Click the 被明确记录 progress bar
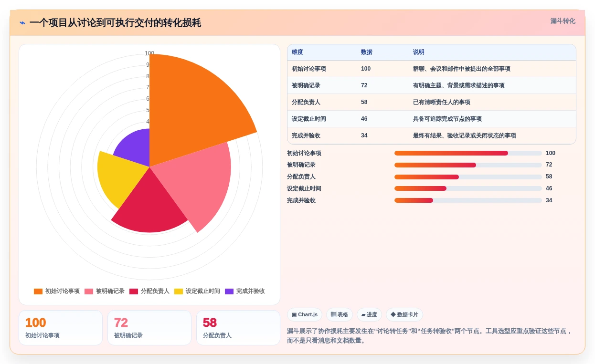This screenshot has height=364, width=595. [x=468, y=165]
